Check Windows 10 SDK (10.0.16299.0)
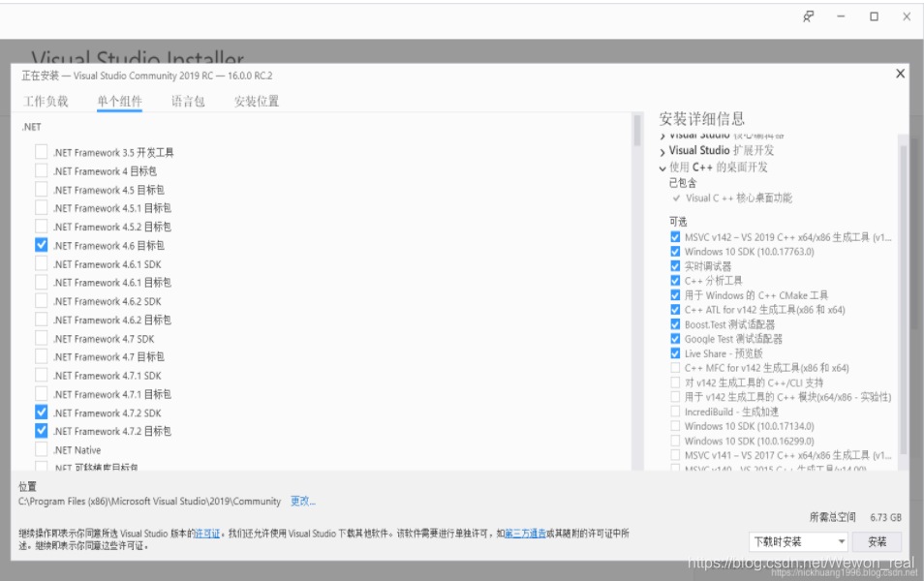This screenshot has width=924, height=581. tap(675, 441)
